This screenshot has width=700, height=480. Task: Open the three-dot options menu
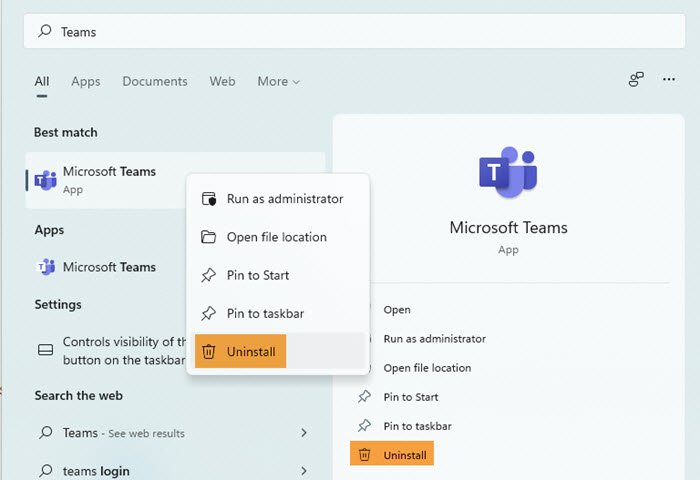(669, 79)
